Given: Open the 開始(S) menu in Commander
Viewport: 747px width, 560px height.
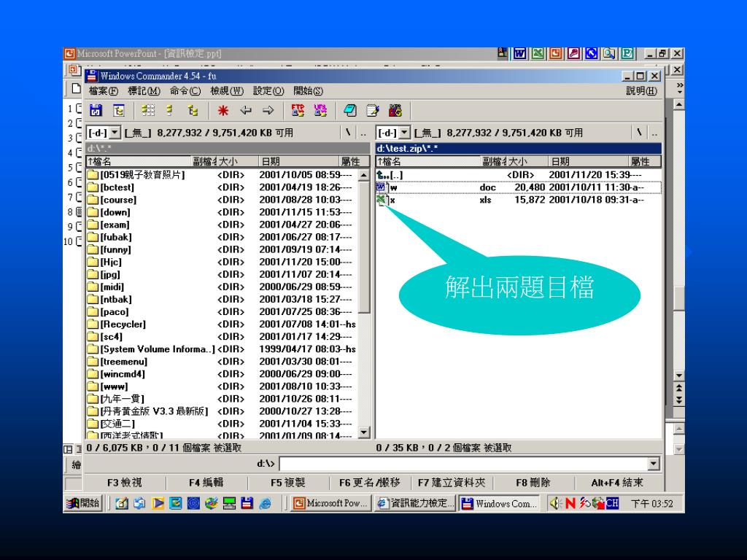Looking at the screenshot, I should 309,91.
